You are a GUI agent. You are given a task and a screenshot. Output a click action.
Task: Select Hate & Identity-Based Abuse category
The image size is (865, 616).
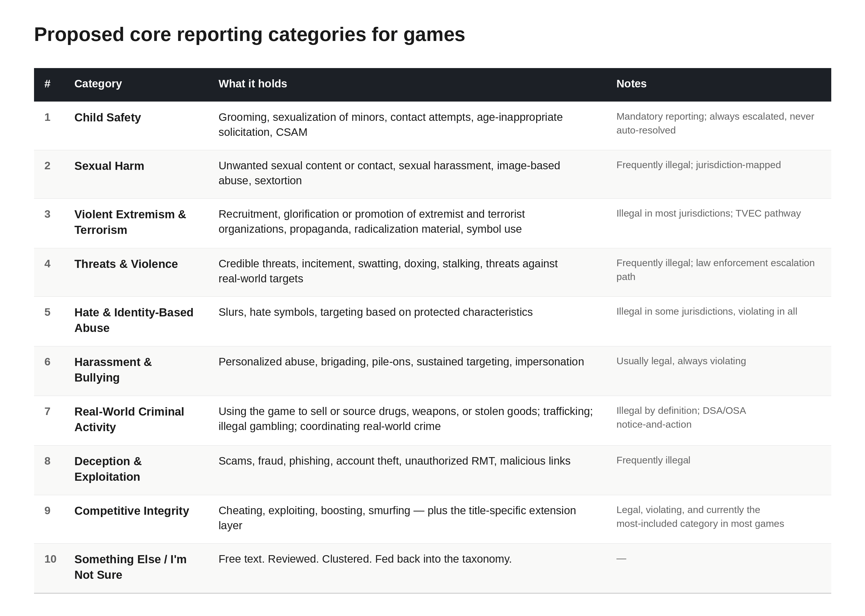pyautogui.click(x=134, y=320)
